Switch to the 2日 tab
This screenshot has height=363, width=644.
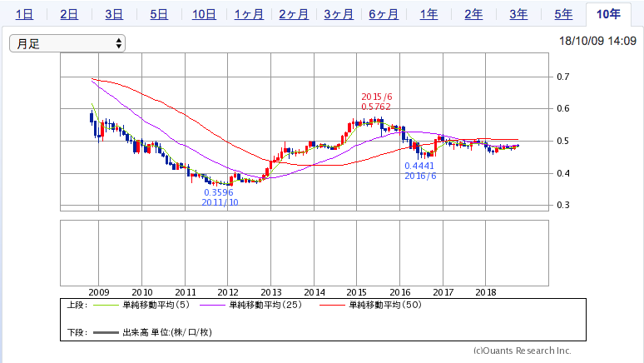pos(70,14)
